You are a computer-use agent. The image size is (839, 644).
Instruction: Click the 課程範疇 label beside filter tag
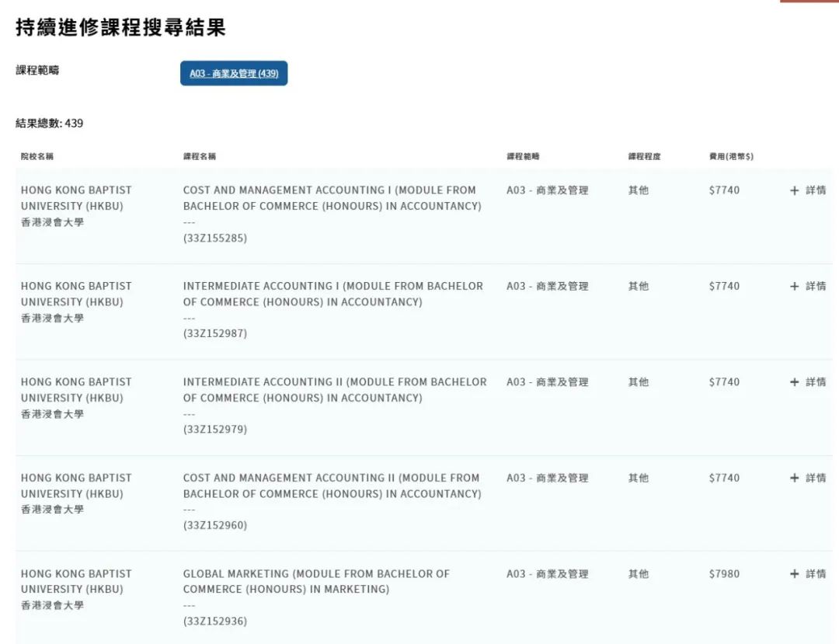(37, 70)
